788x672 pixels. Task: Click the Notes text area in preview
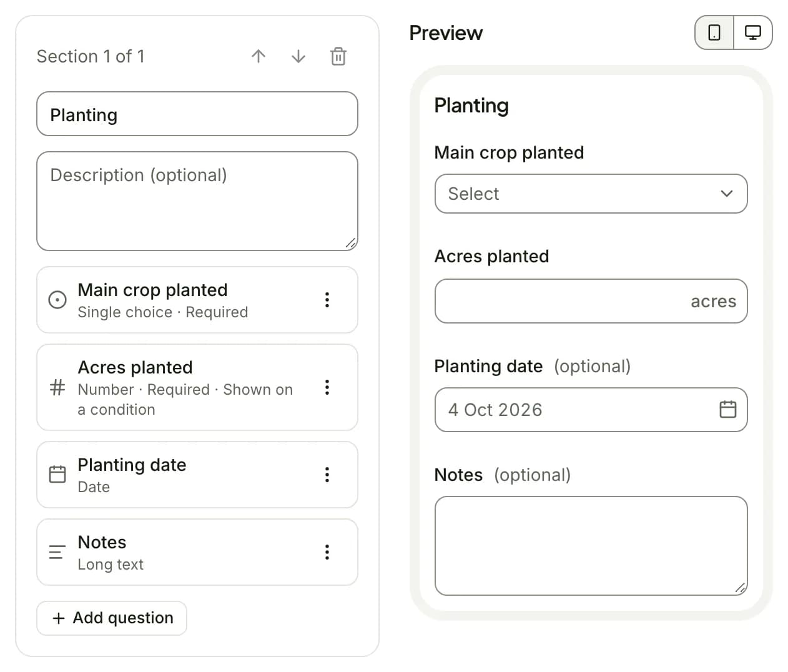[591, 546]
